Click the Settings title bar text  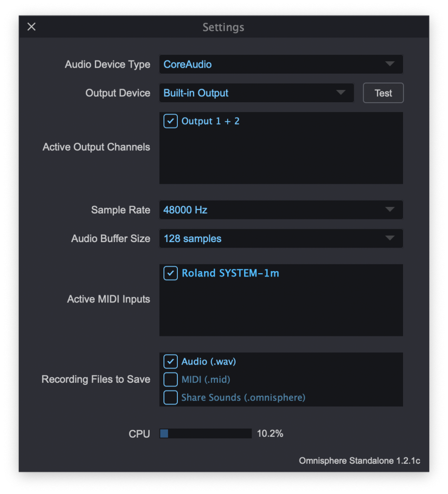(x=223, y=27)
